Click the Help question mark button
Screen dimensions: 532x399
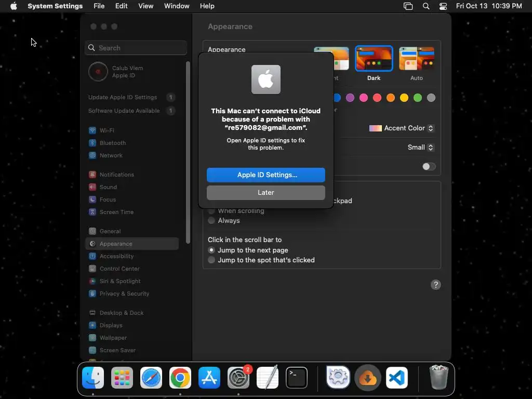436,285
